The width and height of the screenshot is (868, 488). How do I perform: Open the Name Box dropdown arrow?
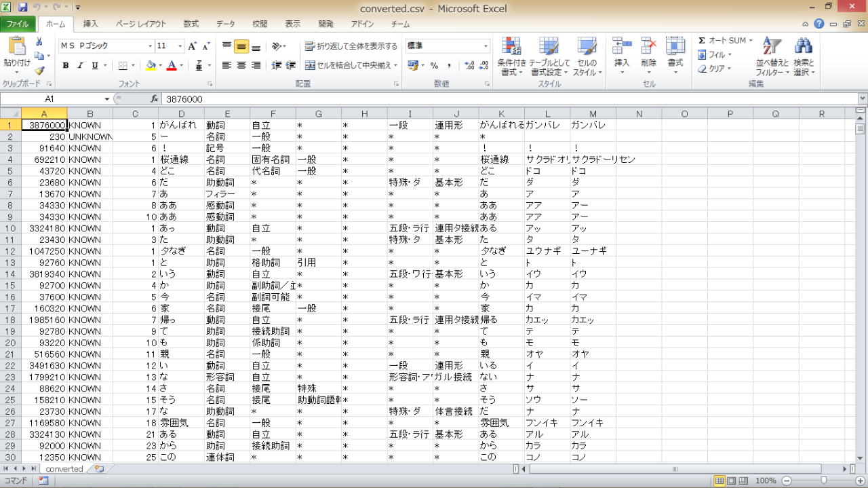(106, 99)
